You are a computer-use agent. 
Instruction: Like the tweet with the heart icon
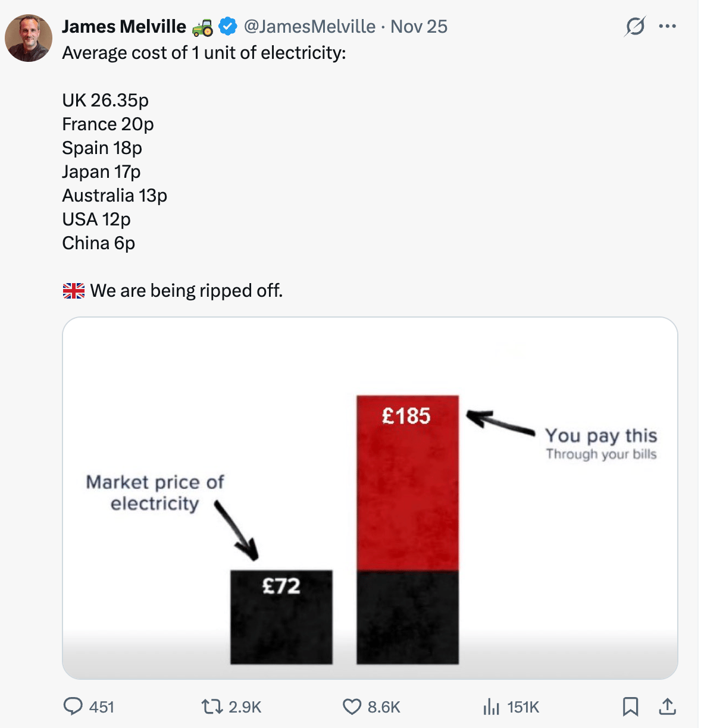(352, 707)
